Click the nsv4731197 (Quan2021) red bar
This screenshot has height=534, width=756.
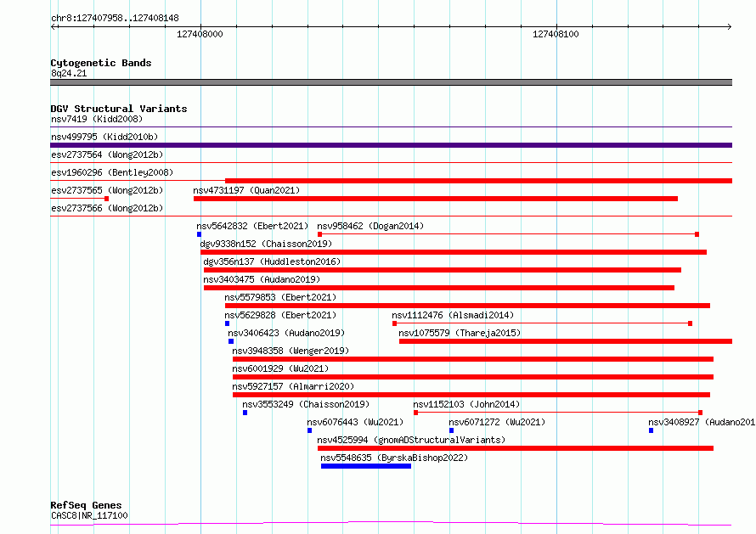(x=436, y=199)
